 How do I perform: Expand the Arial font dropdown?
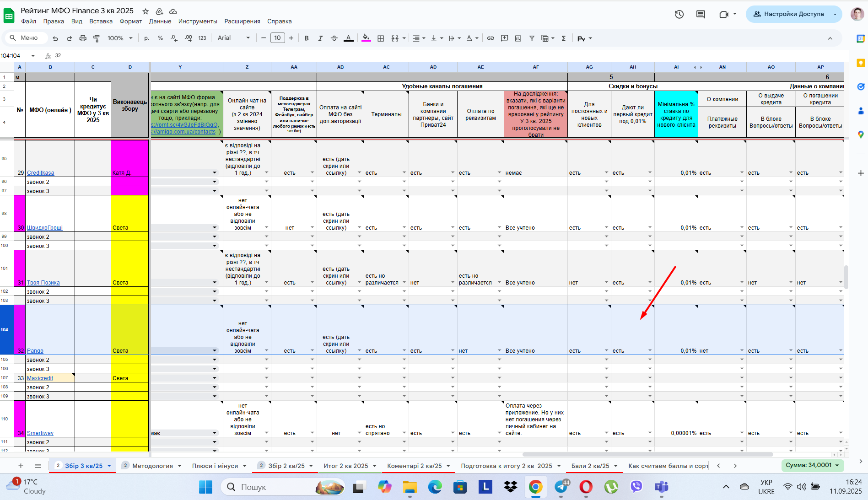(234, 38)
